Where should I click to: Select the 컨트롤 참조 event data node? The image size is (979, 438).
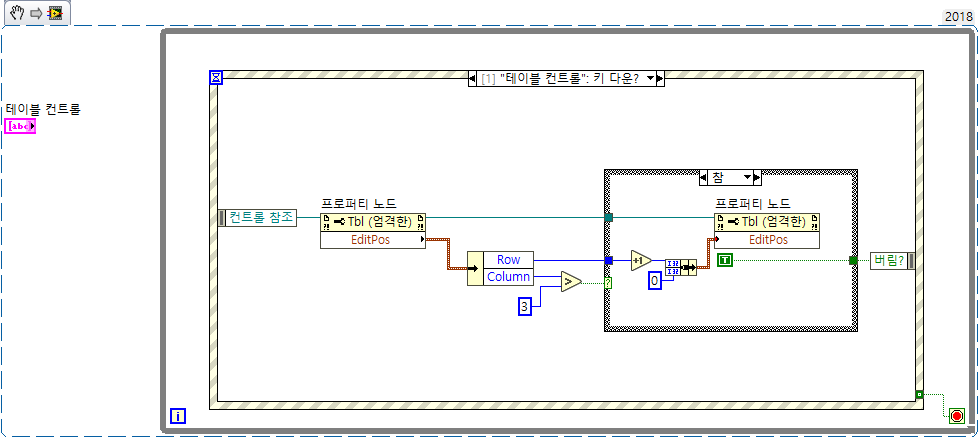tap(258, 218)
